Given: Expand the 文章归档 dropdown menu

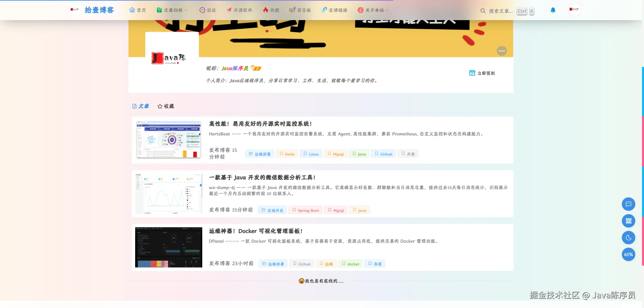Looking at the screenshot, I should tap(172, 10).
